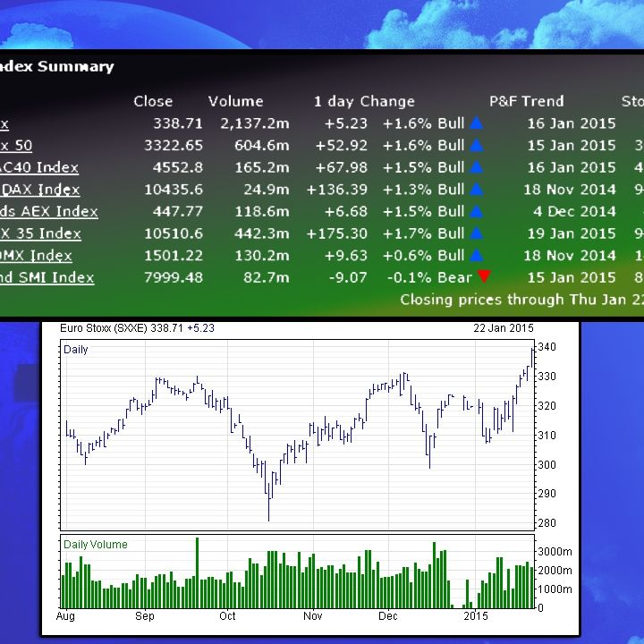Click the 2015 label on chart axis
This screenshot has height=644, width=644.
476,616
